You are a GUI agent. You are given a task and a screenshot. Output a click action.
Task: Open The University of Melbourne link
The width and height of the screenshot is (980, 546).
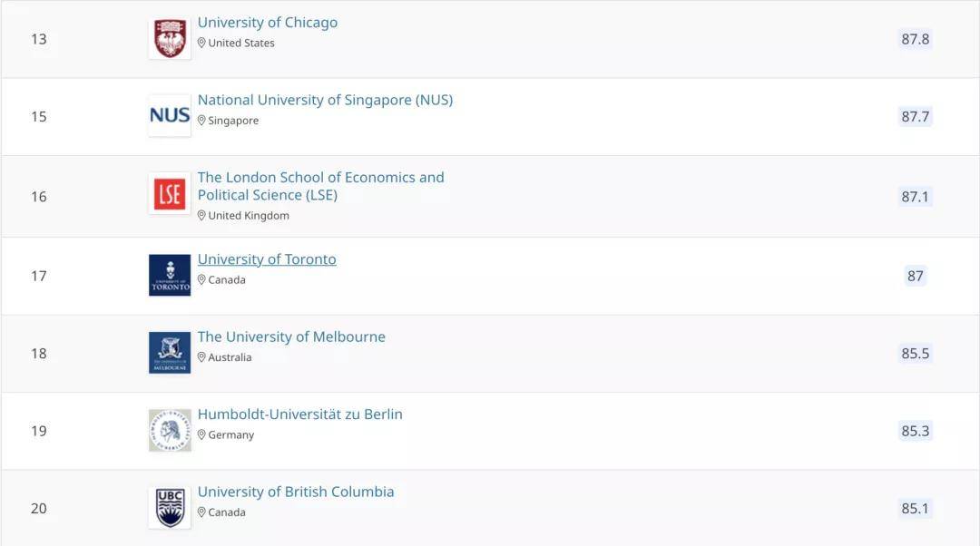click(291, 336)
